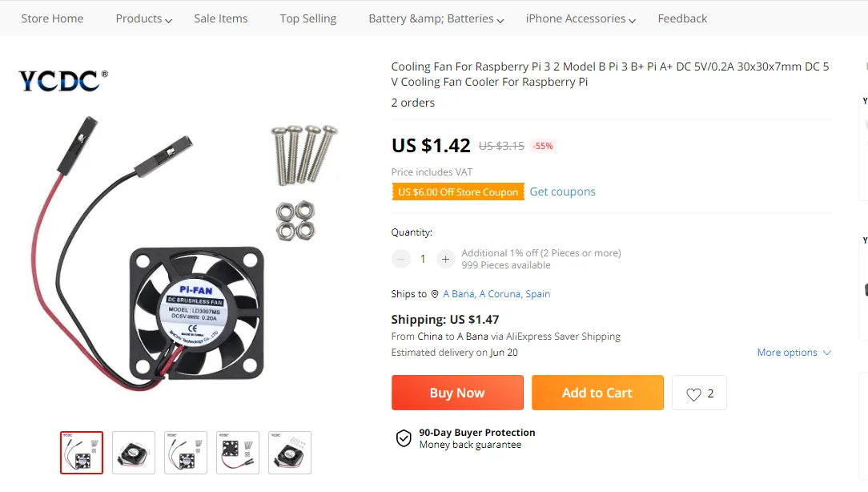This screenshot has height=492, width=868.
Task: Expand the iPhone Accessories menu
Action: click(581, 18)
